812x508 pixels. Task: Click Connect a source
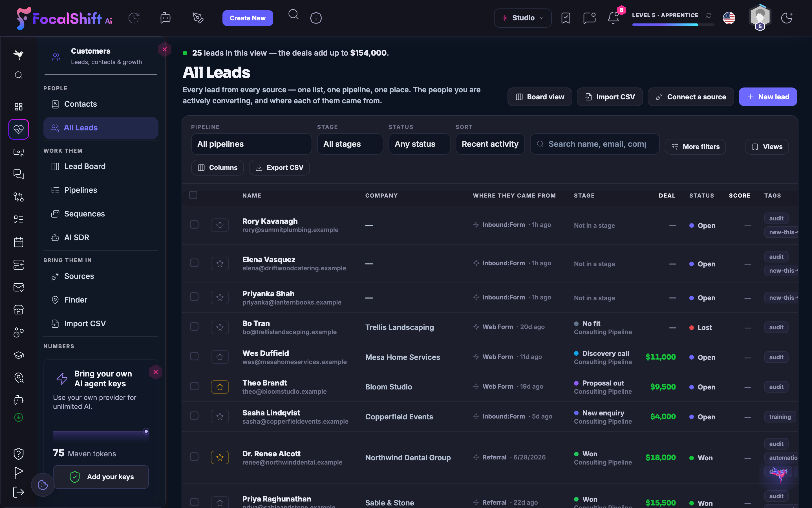[x=690, y=97]
